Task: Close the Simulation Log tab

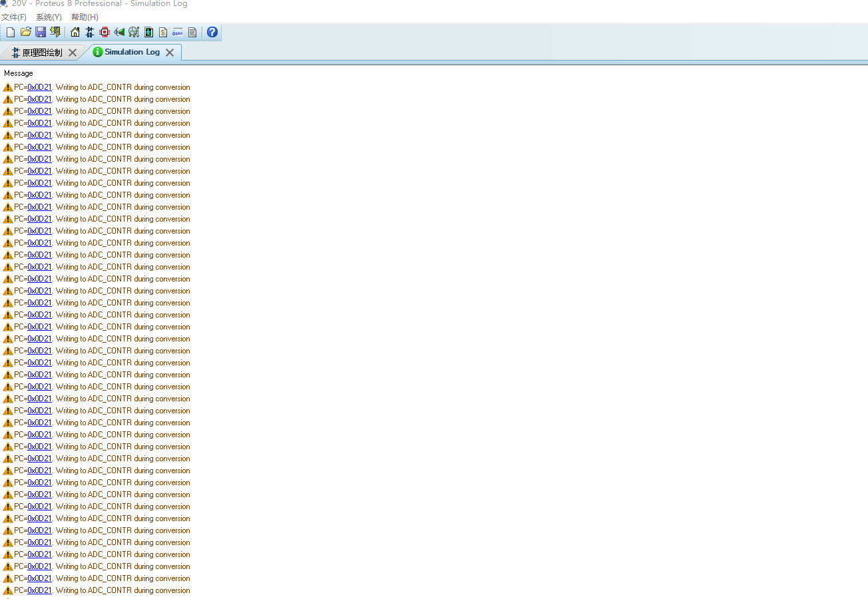Action: (170, 53)
